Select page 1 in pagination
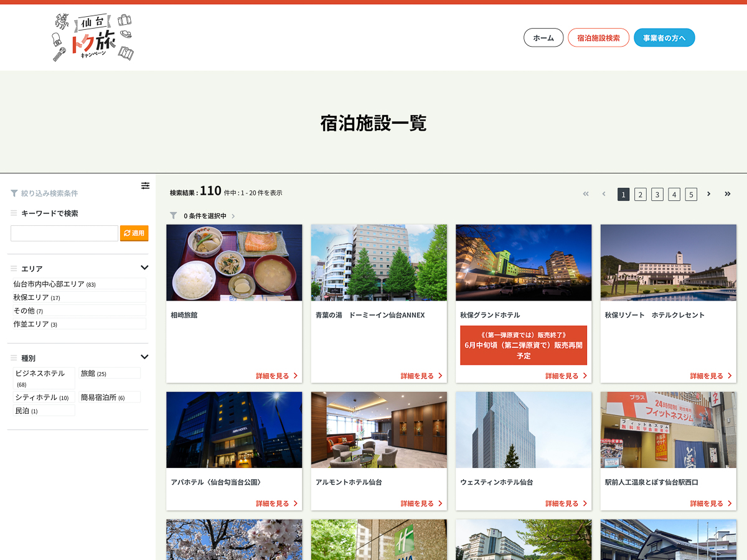This screenshot has width=747, height=560. (x=623, y=194)
